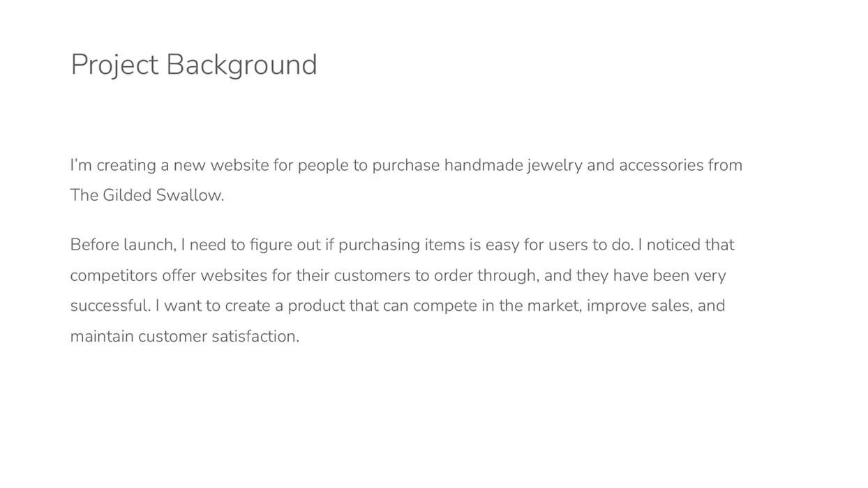
Task: Click the phrase "order through"
Action: (486, 275)
